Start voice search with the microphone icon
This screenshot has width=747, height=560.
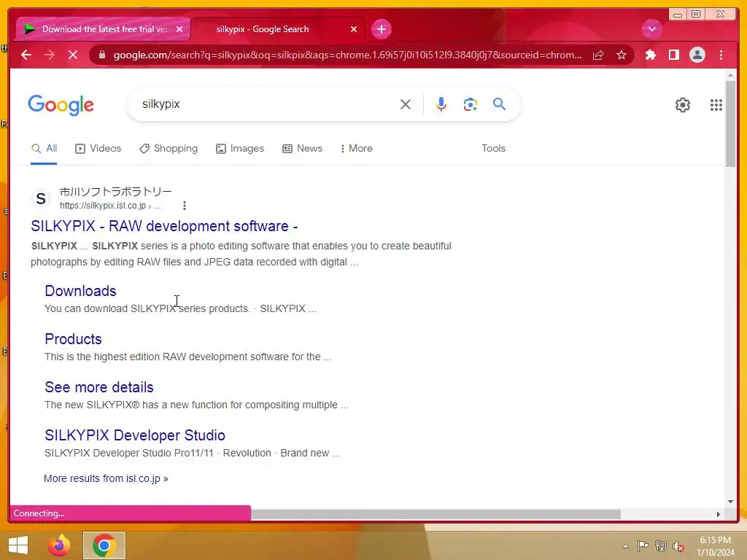[441, 104]
